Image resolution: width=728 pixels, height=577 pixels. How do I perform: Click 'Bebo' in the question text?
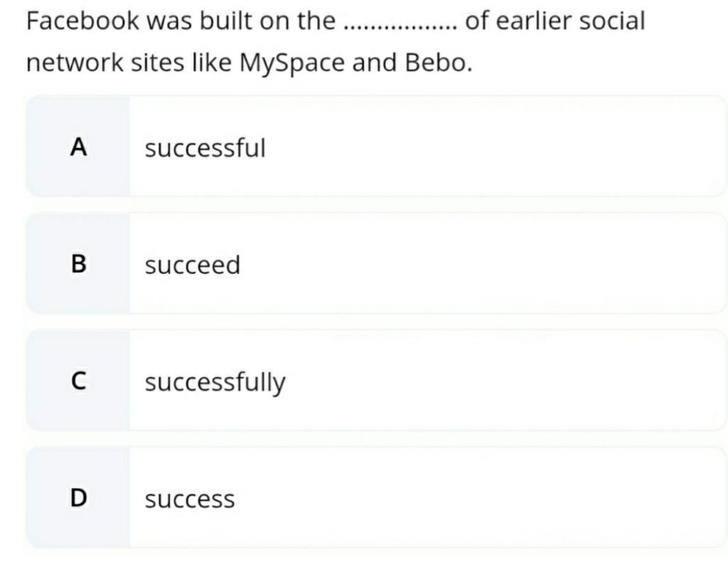[434, 62]
